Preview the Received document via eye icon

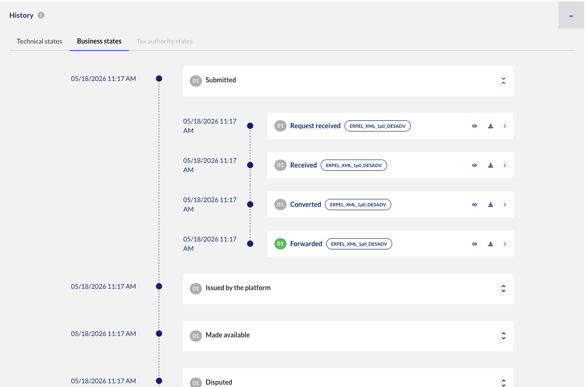point(474,165)
